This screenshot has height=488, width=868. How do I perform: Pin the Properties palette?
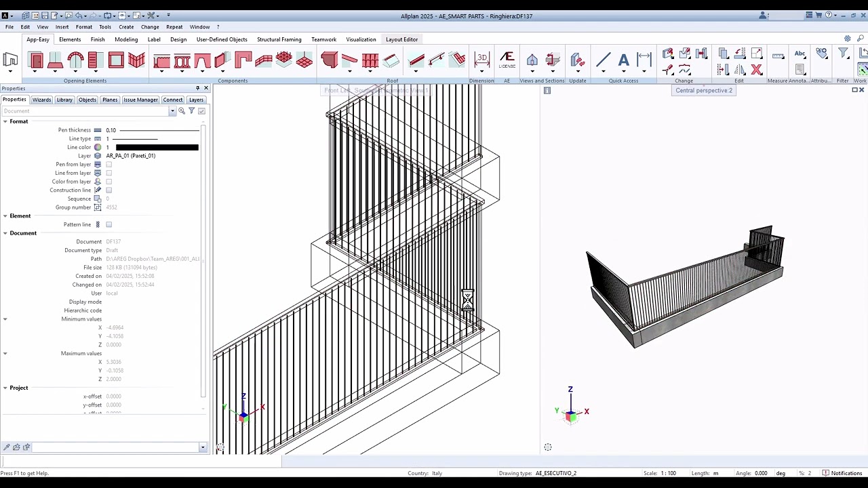click(197, 88)
